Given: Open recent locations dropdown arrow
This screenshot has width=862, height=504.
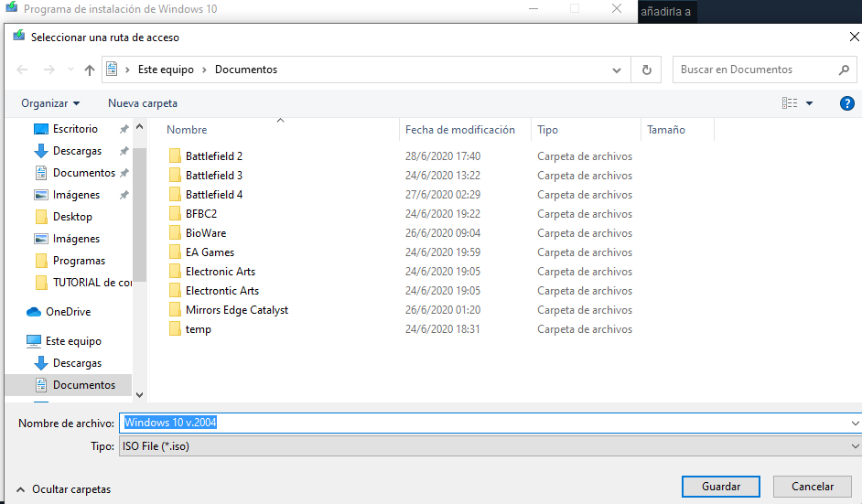Looking at the screenshot, I should tap(70, 70).
